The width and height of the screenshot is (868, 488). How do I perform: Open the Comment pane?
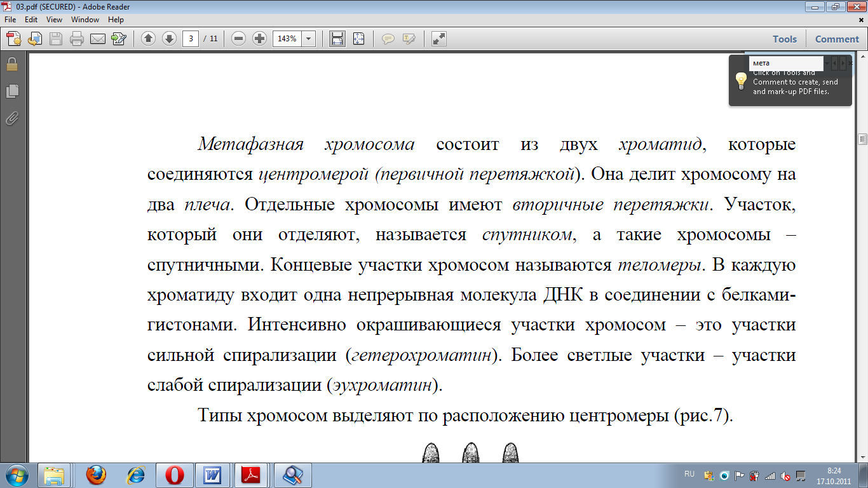[x=837, y=39]
